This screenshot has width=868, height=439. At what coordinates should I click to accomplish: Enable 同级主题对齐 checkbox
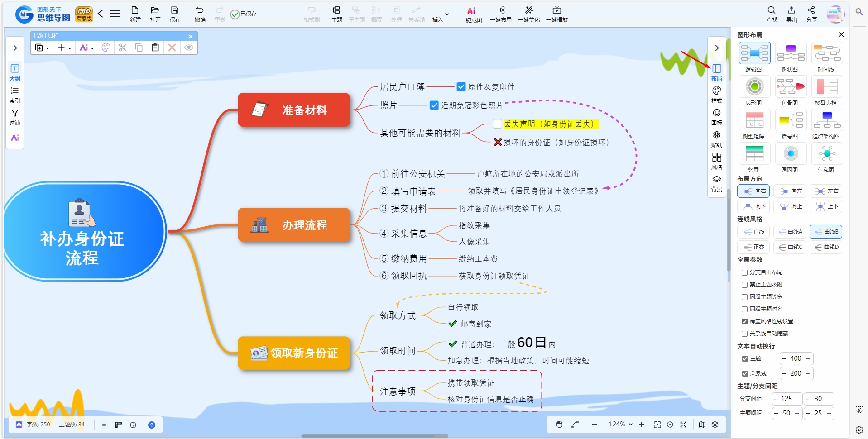pos(744,309)
